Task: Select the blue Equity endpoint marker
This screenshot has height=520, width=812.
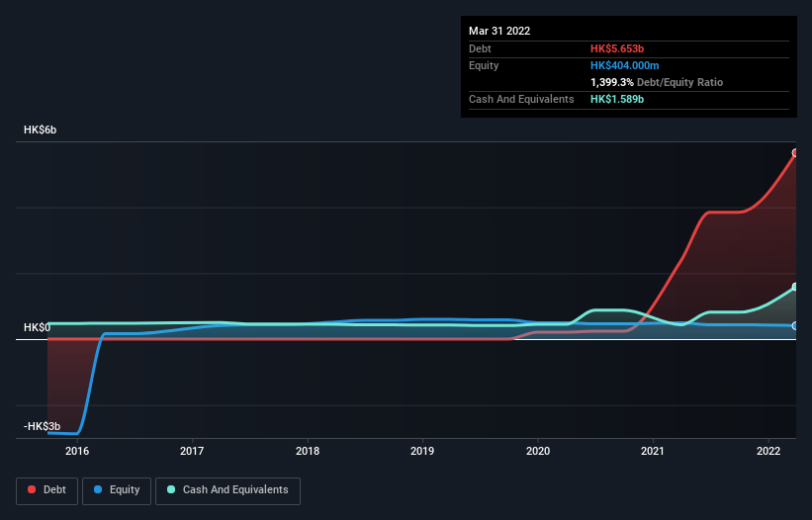Action: coord(795,326)
